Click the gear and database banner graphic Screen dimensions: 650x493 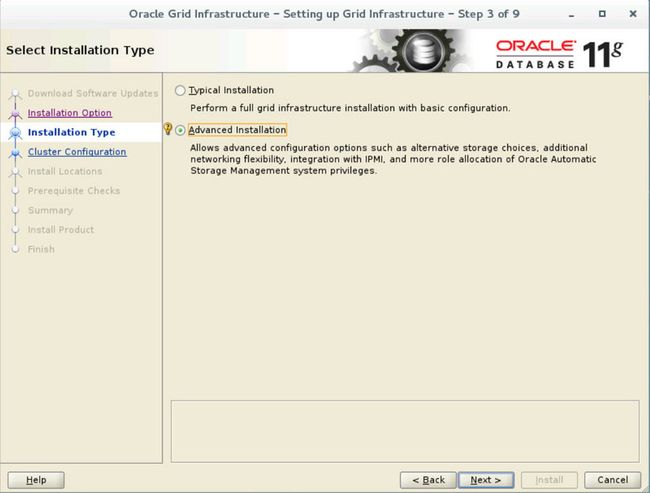coord(410,51)
